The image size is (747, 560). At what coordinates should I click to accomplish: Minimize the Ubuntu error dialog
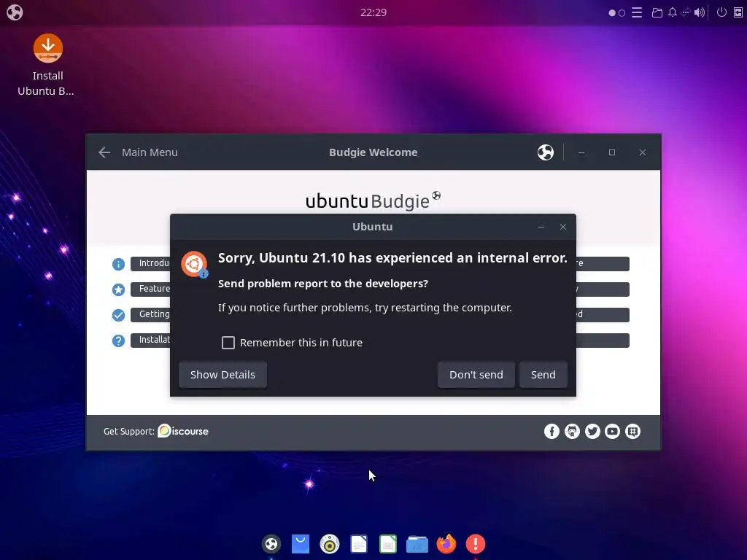point(541,227)
